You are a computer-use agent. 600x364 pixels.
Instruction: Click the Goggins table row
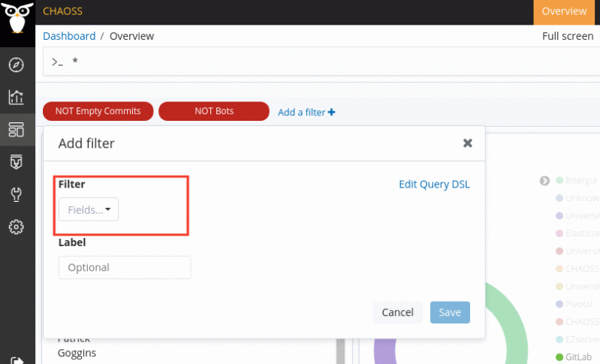77,353
